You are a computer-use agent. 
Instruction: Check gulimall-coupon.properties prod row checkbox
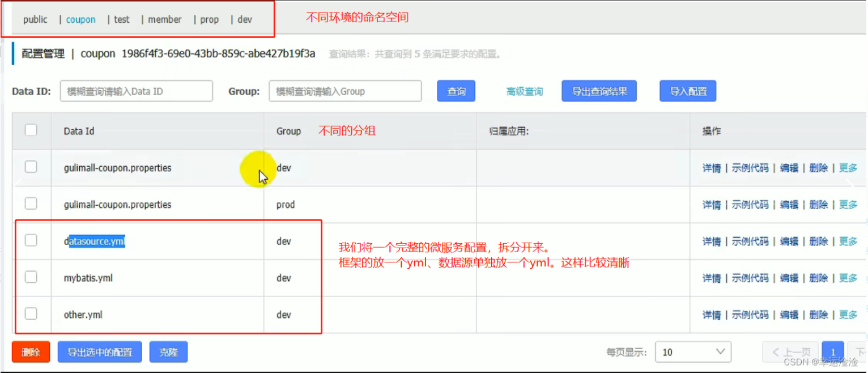point(31,204)
